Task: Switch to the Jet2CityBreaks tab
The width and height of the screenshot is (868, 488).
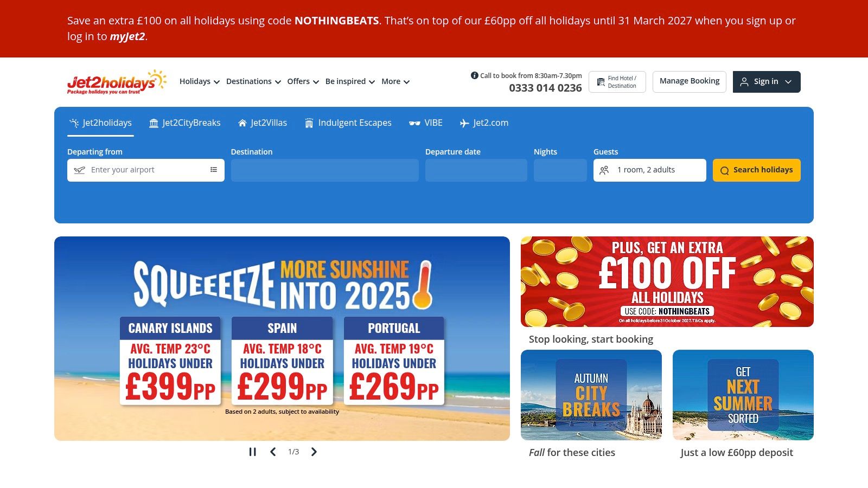Action: [185, 123]
